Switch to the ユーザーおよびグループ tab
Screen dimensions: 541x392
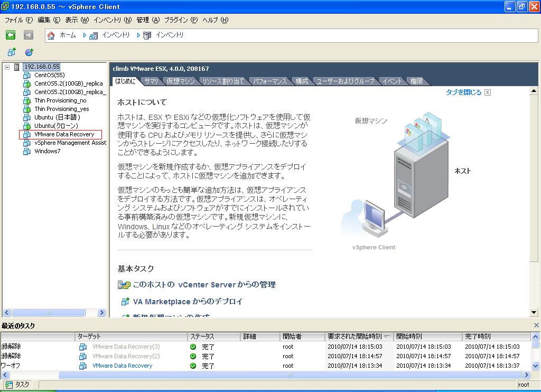coord(346,81)
